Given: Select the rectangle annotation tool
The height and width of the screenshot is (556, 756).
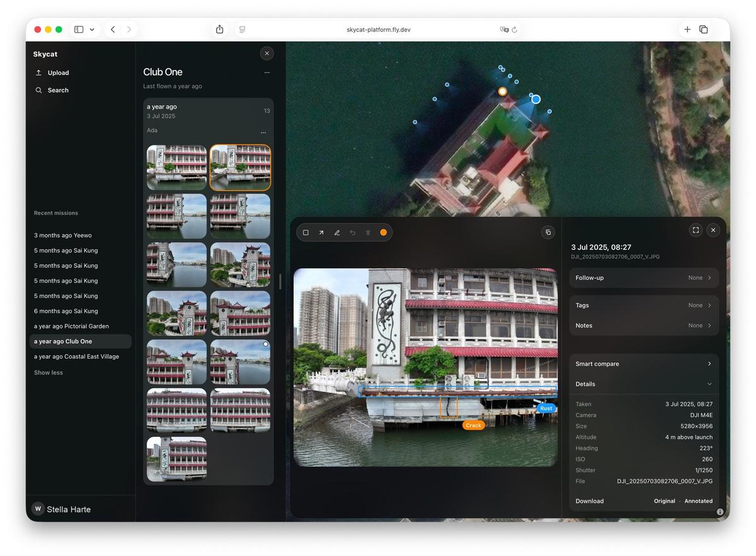Looking at the screenshot, I should click(x=306, y=233).
